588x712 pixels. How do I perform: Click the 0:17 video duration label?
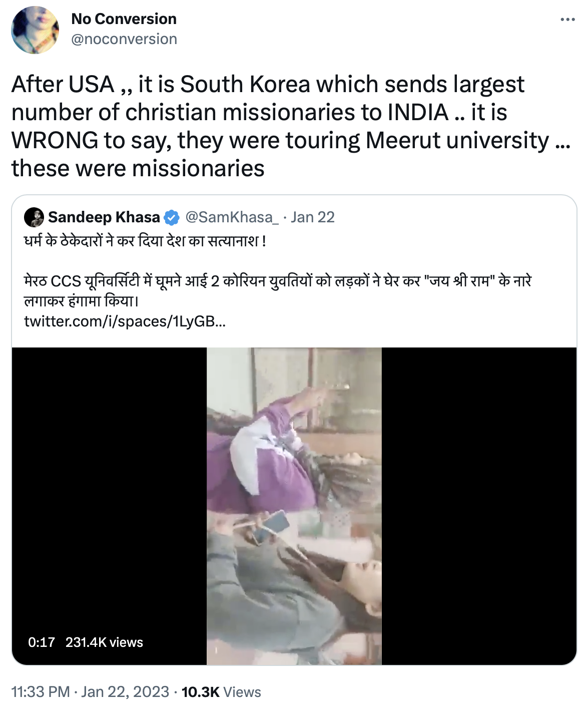point(42,642)
